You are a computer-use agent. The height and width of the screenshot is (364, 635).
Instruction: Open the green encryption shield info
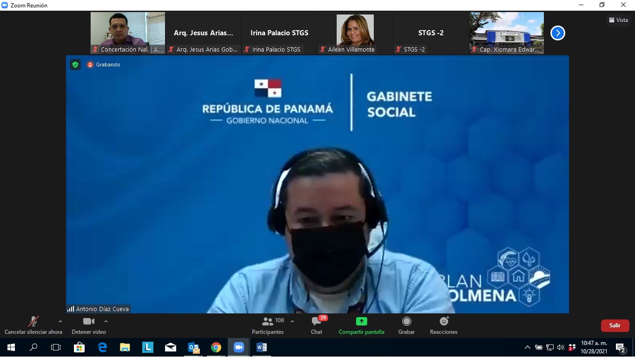(75, 65)
